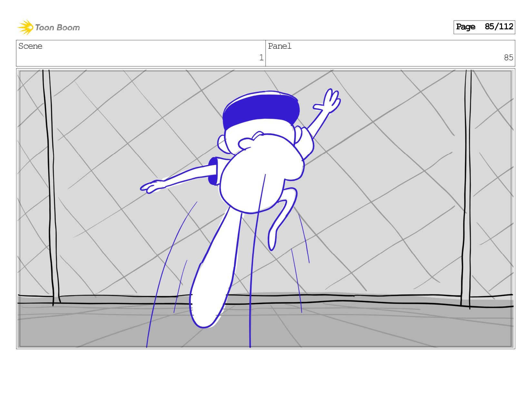Click the 'Scene' label

coord(30,46)
